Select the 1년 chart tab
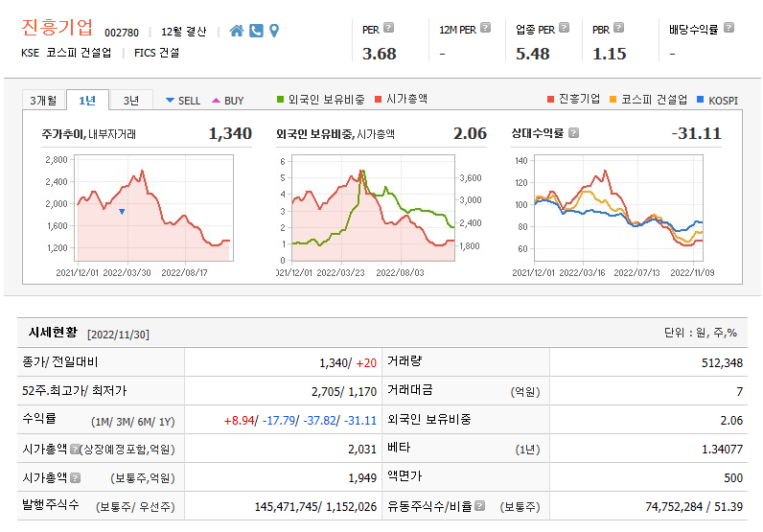 click(x=87, y=101)
